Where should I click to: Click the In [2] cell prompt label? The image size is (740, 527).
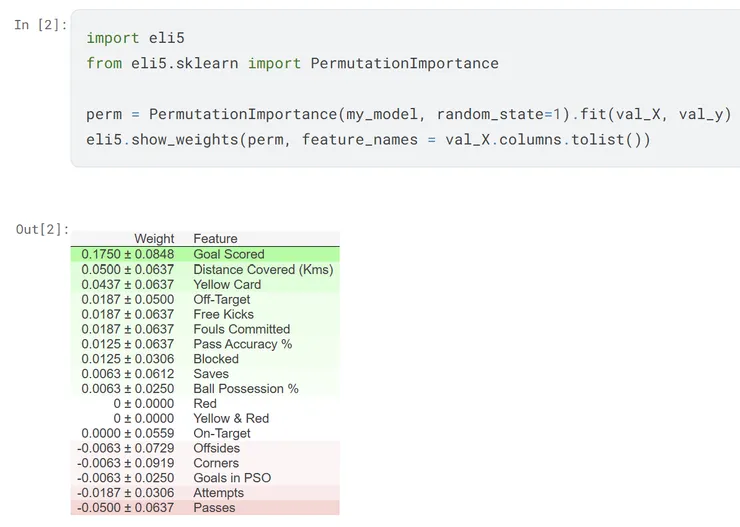point(41,25)
